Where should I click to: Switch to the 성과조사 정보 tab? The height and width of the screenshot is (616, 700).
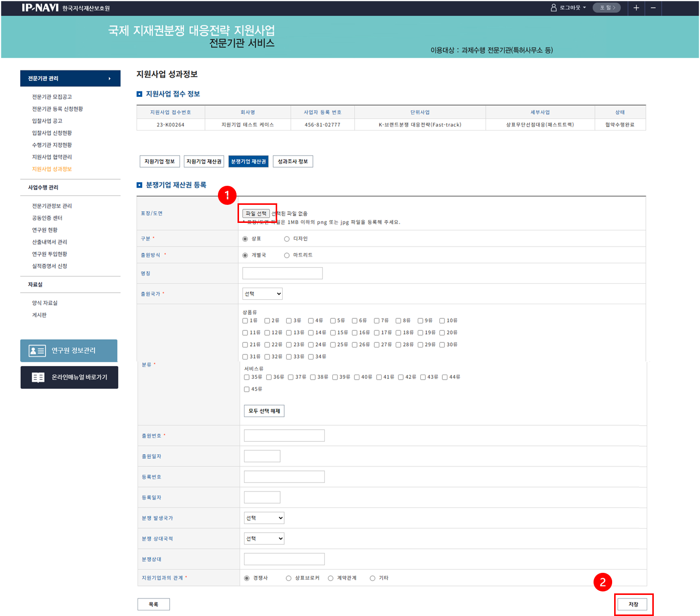coord(293,161)
